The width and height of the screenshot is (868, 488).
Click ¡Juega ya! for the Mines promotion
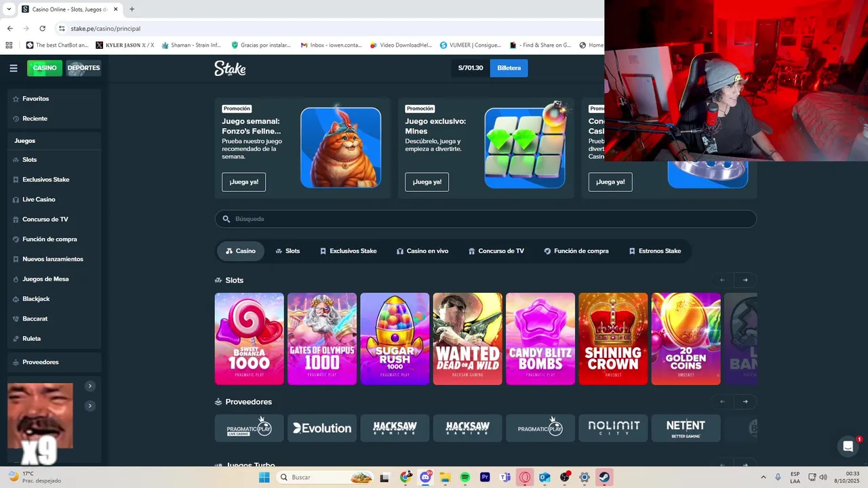click(427, 182)
